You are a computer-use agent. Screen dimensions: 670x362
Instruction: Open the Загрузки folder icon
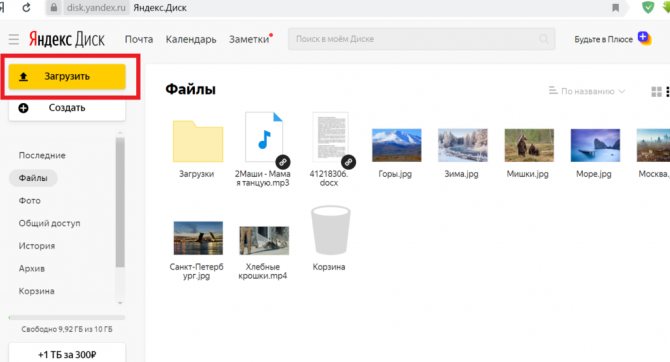tap(198, 141)
